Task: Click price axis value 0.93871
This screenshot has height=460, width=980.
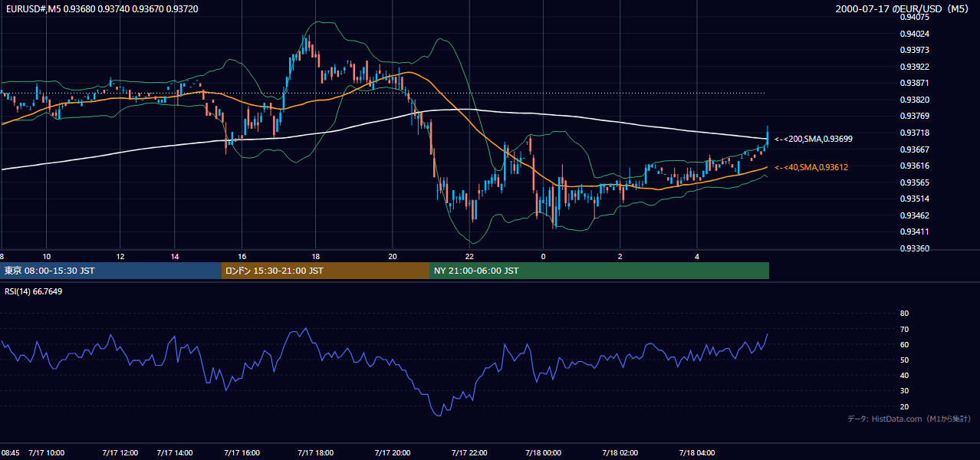Action: coord(915,83)
